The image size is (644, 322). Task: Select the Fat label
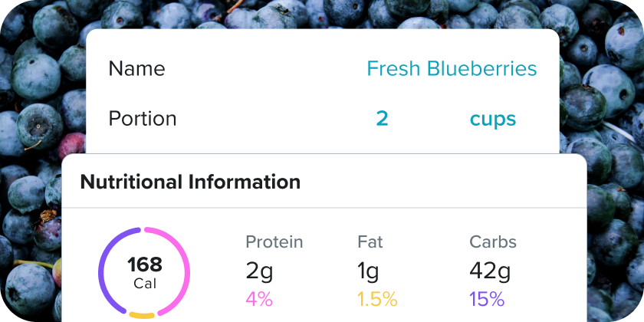tap(370, 242)
